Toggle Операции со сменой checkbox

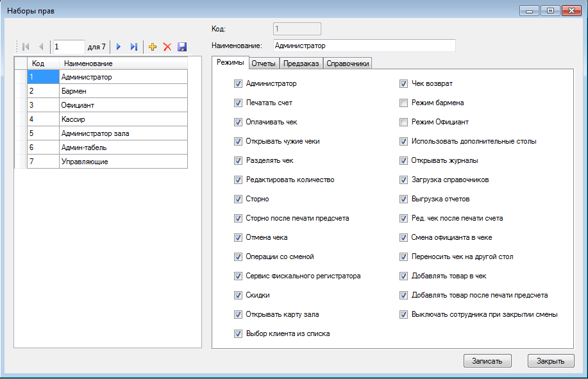238,257
